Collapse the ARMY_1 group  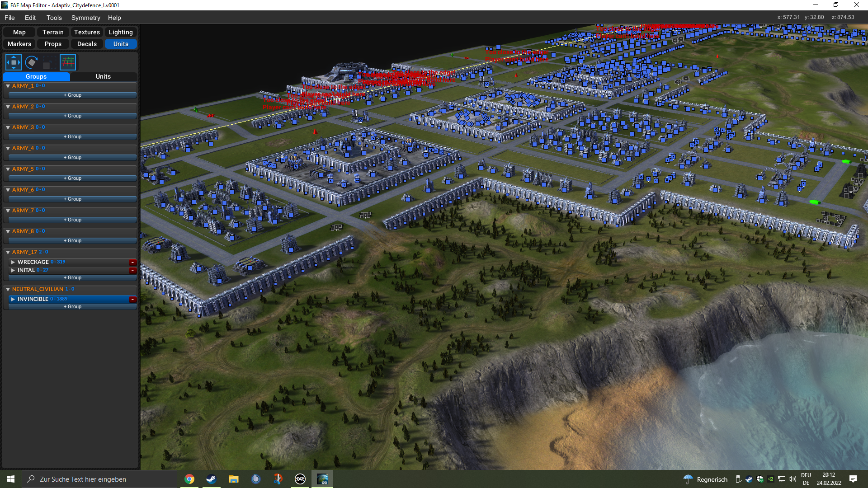point(8,86)
